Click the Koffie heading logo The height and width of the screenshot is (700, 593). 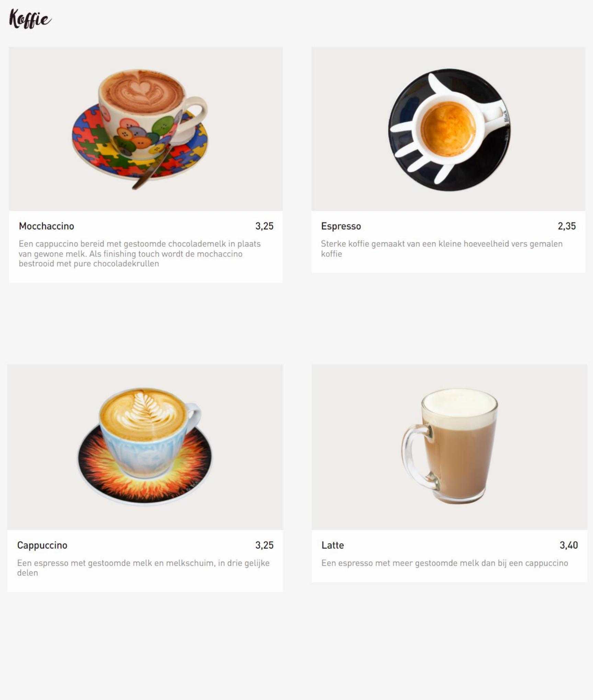[30, 19]
